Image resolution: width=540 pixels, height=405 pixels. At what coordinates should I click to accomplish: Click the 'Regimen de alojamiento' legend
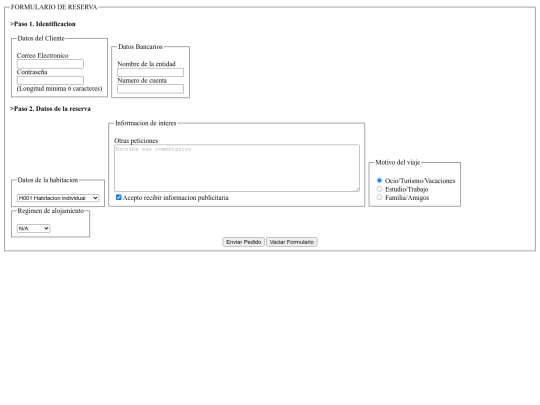[51, 211]
